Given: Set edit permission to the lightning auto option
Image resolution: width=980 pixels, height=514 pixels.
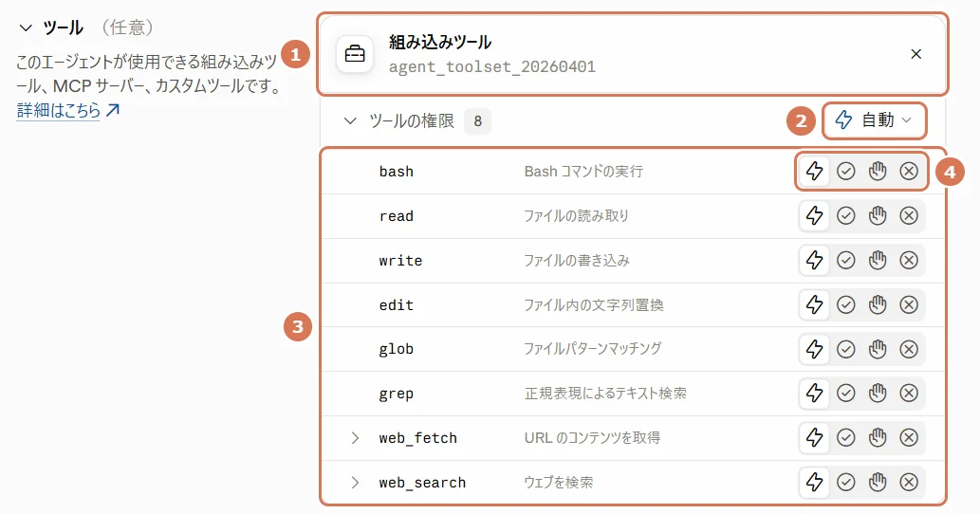Looking at the screenshot, I should (814, 304).
